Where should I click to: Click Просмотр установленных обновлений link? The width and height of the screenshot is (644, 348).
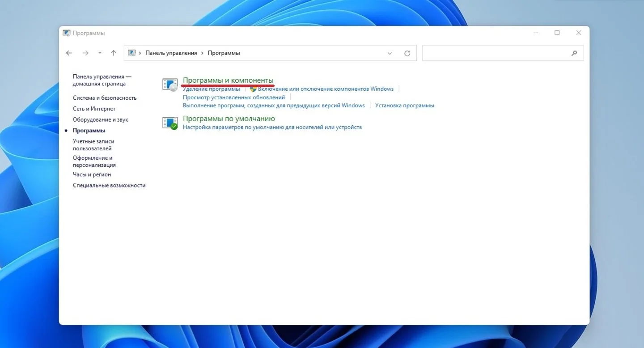click(234, 97)
